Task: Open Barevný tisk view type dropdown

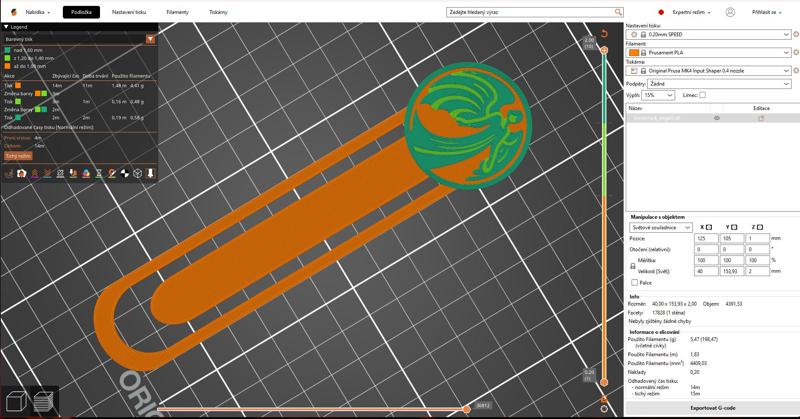Action: click(79, 39)
